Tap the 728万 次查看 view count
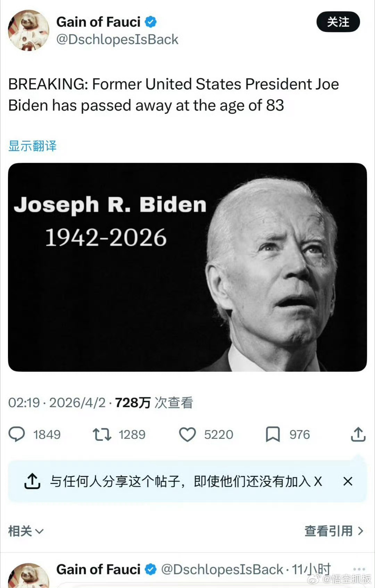This screenshot has height=588, width=375. (154, 403)
